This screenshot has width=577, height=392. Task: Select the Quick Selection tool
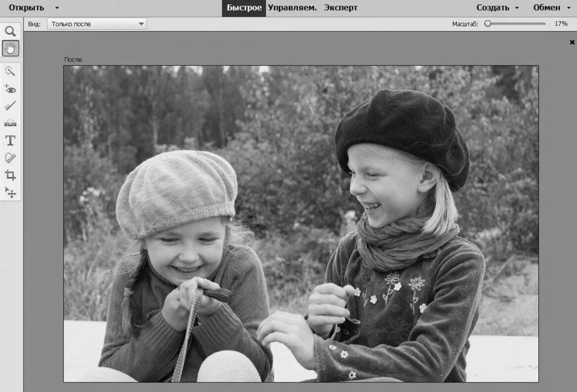click(x=11, y=72)
